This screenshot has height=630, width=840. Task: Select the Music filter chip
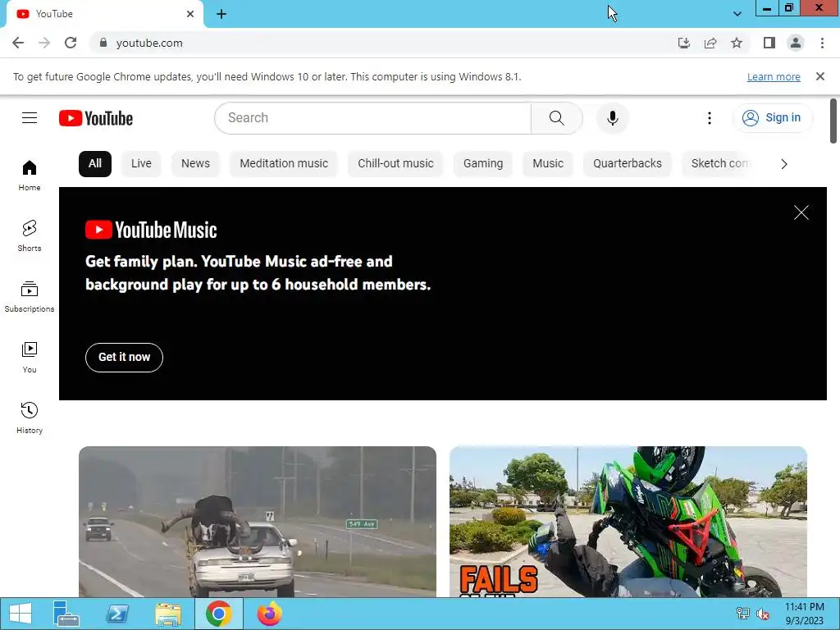[x=548, y=164]
